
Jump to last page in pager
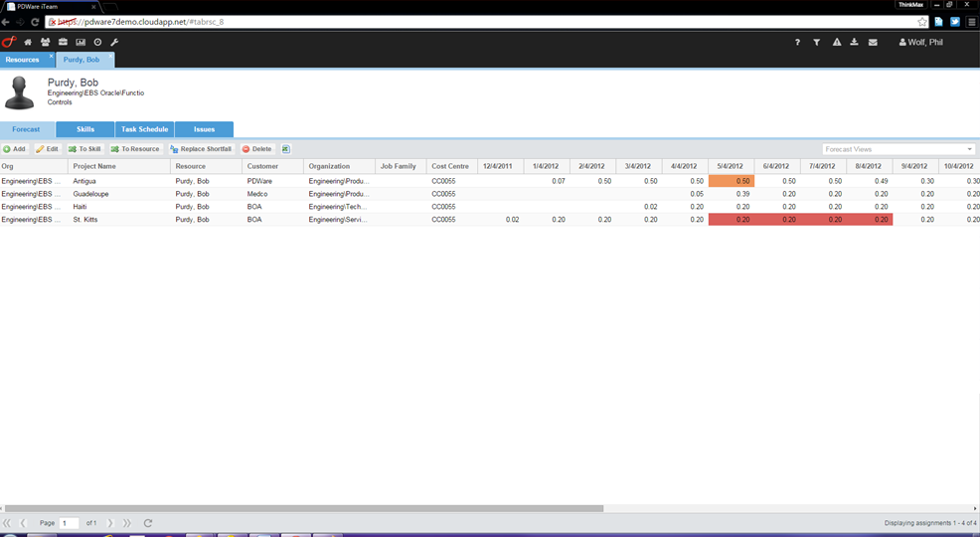[x=127, y=523]
